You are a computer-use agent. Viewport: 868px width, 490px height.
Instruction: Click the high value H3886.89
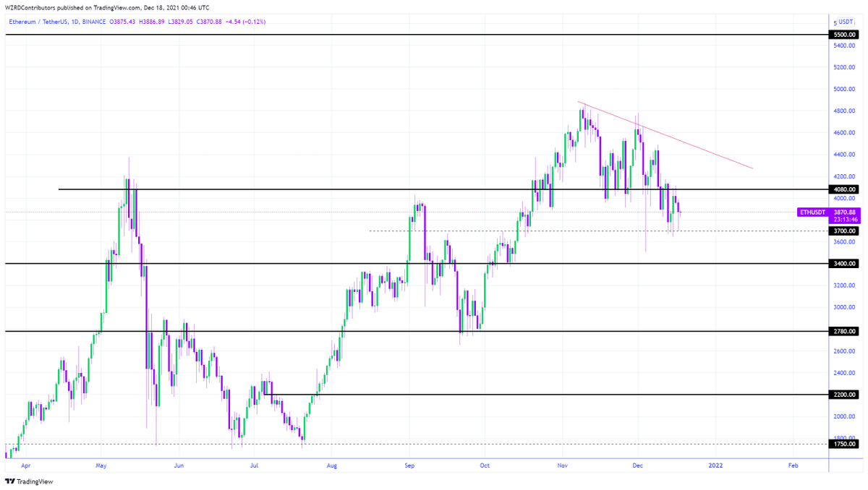pos(153,22)
